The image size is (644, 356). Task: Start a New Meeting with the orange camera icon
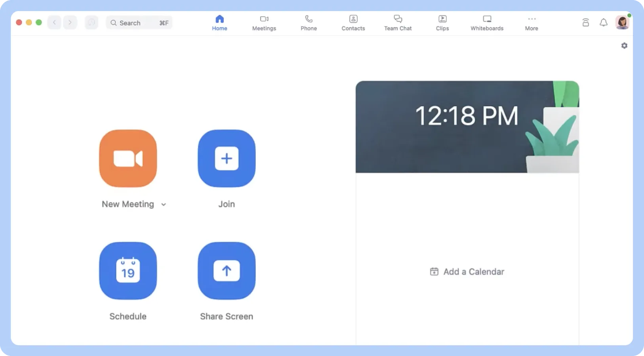pos(128,158)
